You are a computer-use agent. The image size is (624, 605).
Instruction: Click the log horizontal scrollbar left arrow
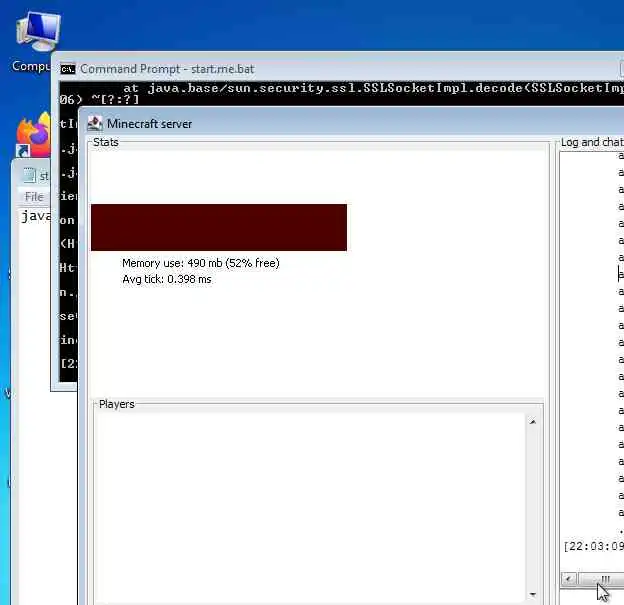pyautogui.click(x=569, y=579)
